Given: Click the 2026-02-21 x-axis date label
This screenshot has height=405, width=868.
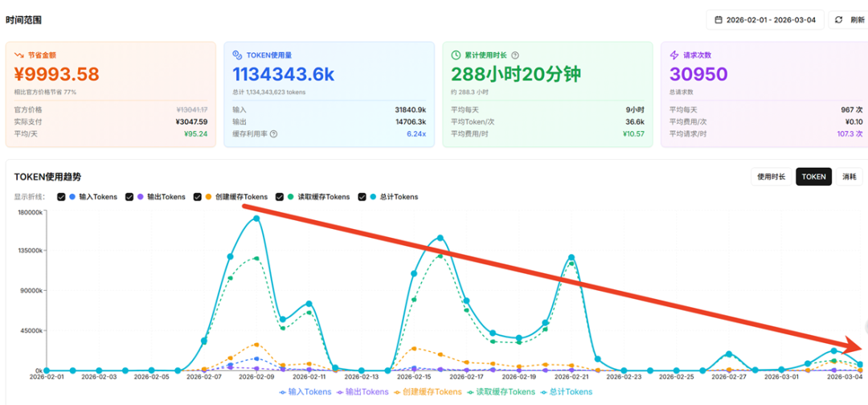Looking at the screenshot, I should point(572,377).
